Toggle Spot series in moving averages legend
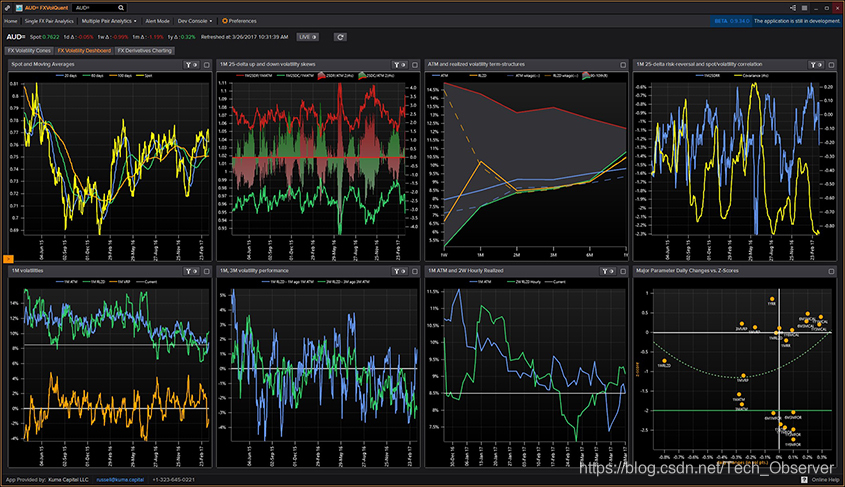845x487 pixels. (x=145, y=76)
